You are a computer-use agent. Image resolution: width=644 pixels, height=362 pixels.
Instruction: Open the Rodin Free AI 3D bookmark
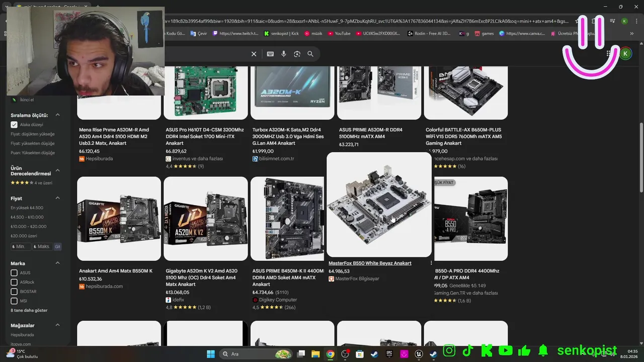pyautogui.click(x=430, y=34)
